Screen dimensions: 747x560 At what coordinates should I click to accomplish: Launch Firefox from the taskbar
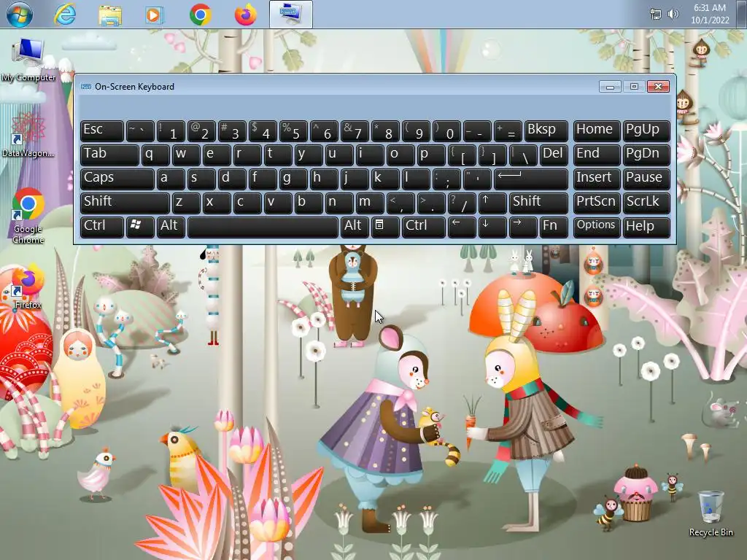[245, 15]
